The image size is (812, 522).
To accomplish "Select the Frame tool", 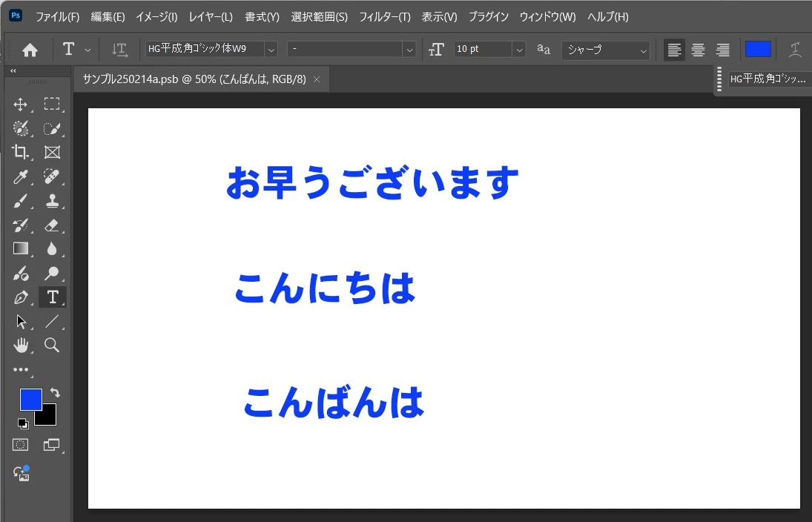I will click(x=52, y=152).
